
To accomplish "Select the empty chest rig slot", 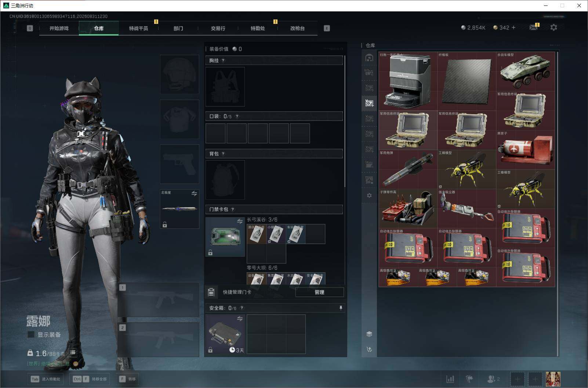I will (x=225, y=87).
